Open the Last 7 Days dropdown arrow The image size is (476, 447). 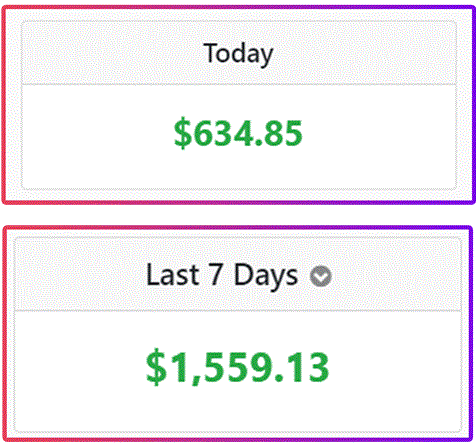click(321, 276)
